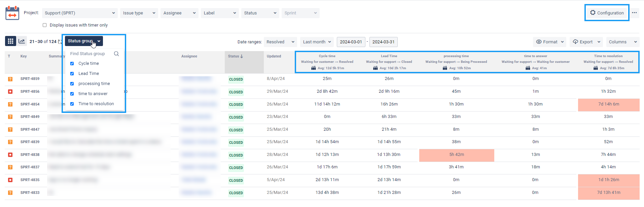Viewport: 644px width, 207px height.
Task: Switch to the chart view icon
Action: [22, 41]
